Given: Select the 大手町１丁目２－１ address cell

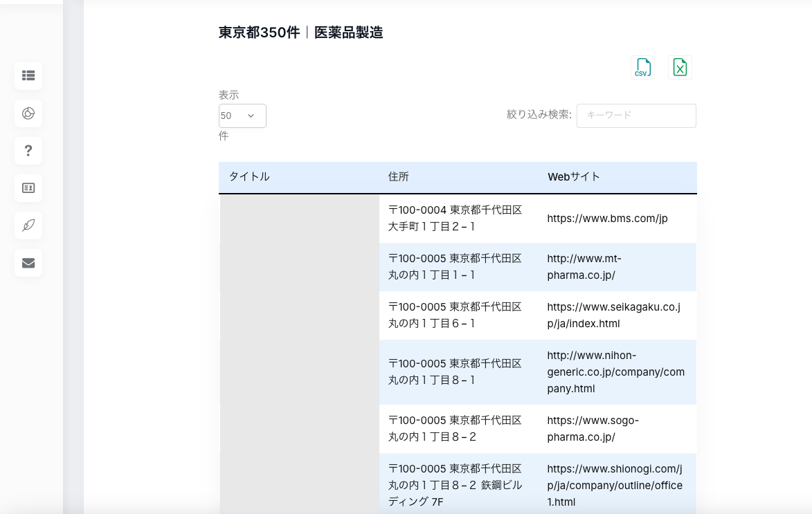Looking at the screenshot, I should 459,219.
